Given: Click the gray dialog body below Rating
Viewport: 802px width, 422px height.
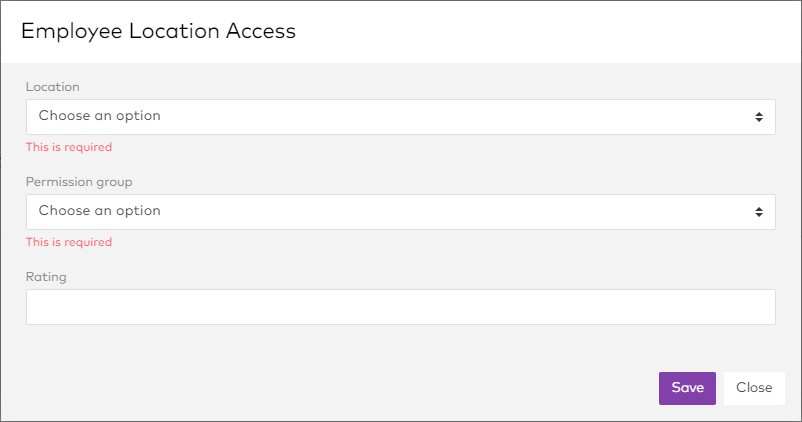Looking at the screenshot, I should pos(400,345).
